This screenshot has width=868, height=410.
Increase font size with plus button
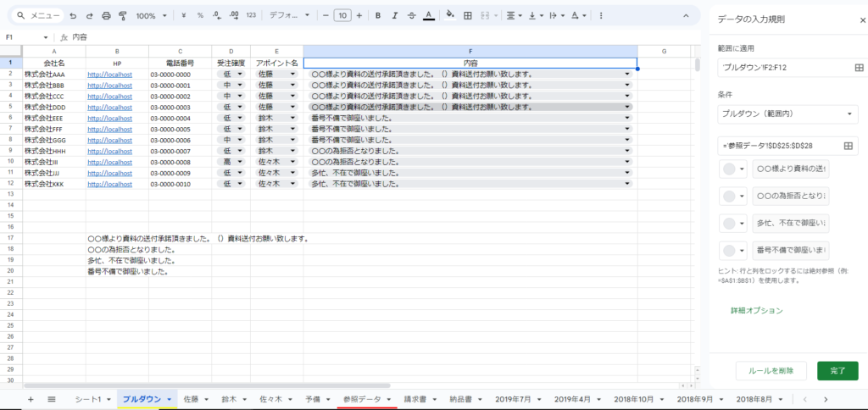(359, 15)
